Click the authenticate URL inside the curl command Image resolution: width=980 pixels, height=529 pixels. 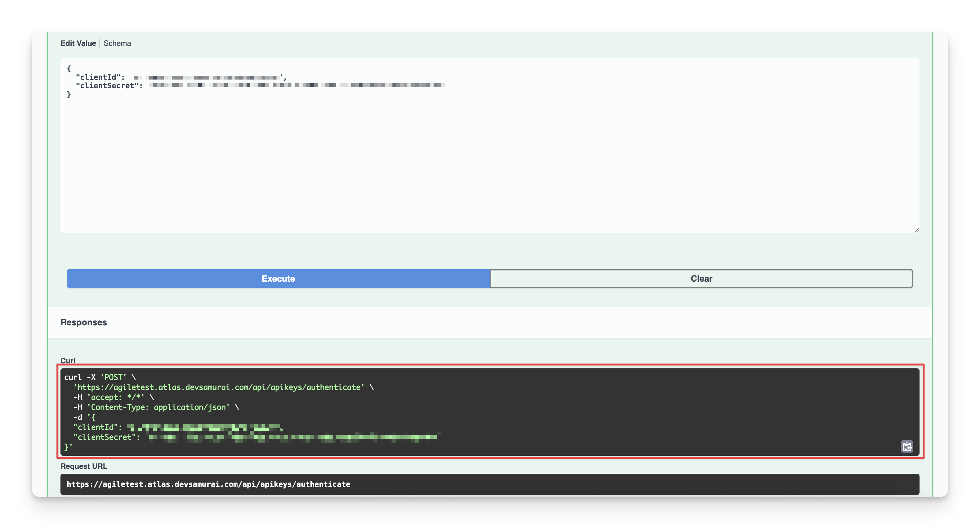tap(219, 387)
